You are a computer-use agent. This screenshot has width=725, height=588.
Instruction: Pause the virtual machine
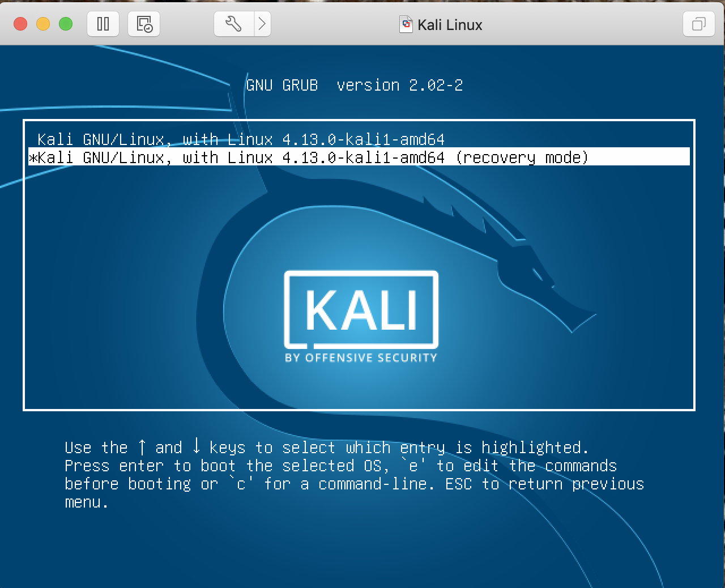pyautogui.click(x=103, y=24)
